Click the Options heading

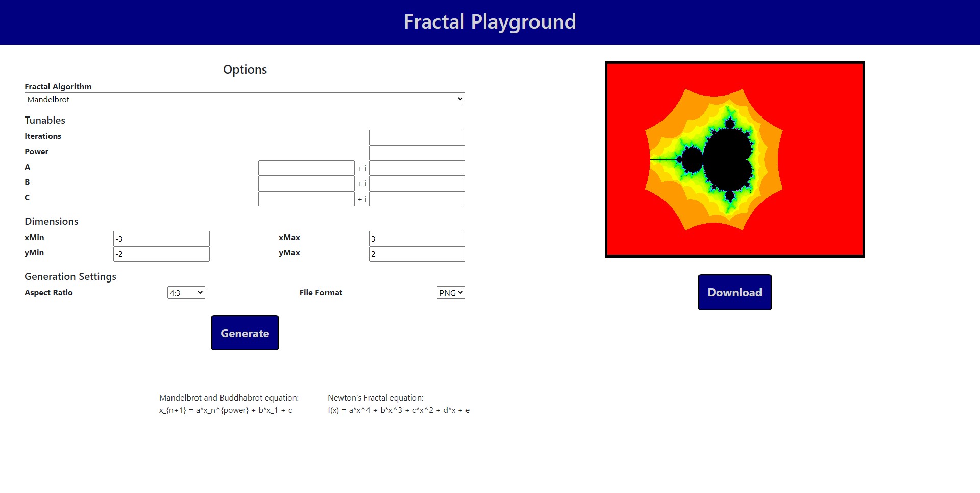point(245,69)
